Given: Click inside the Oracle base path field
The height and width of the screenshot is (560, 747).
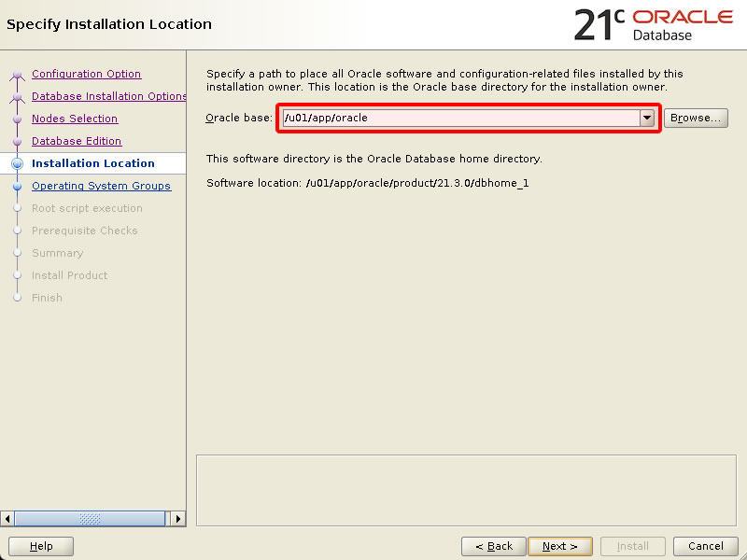Looking at the screenshot, I should (x=461, y=118).
